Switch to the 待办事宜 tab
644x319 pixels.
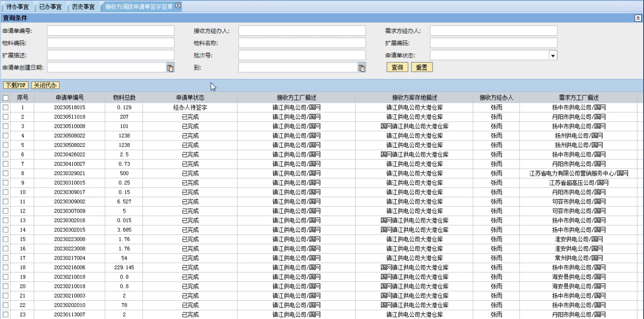[x=18, y=6]
